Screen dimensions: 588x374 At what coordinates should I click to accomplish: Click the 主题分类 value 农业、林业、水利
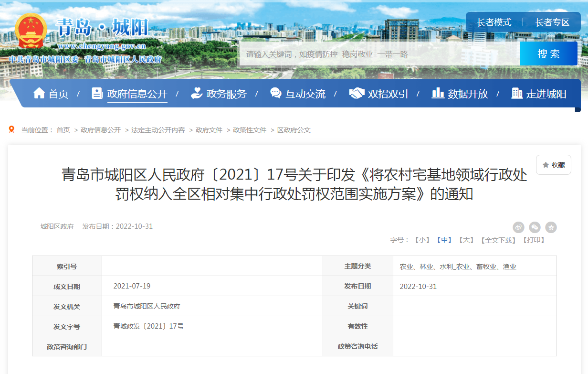[458, 267]
